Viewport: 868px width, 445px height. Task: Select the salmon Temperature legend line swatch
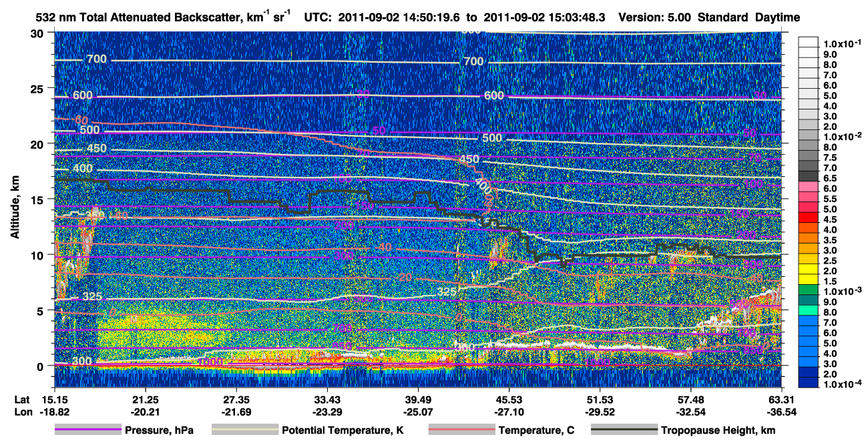coord(461,430)
